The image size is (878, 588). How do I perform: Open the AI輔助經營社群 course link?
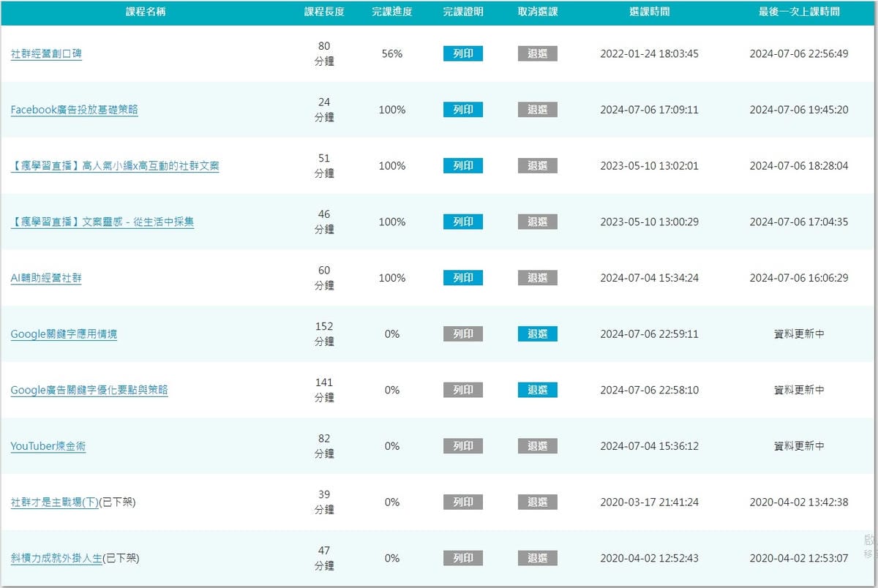click(46, 278)
